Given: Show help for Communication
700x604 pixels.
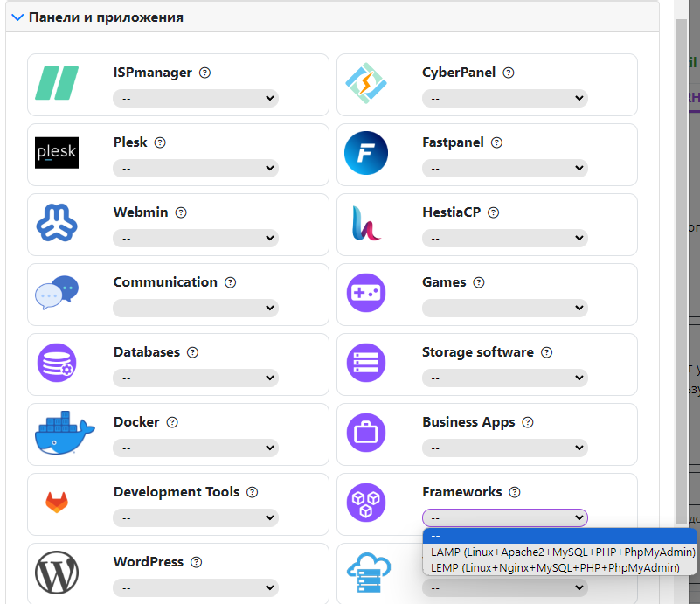Looking at the screenshot, I should (x=231, y=282).
